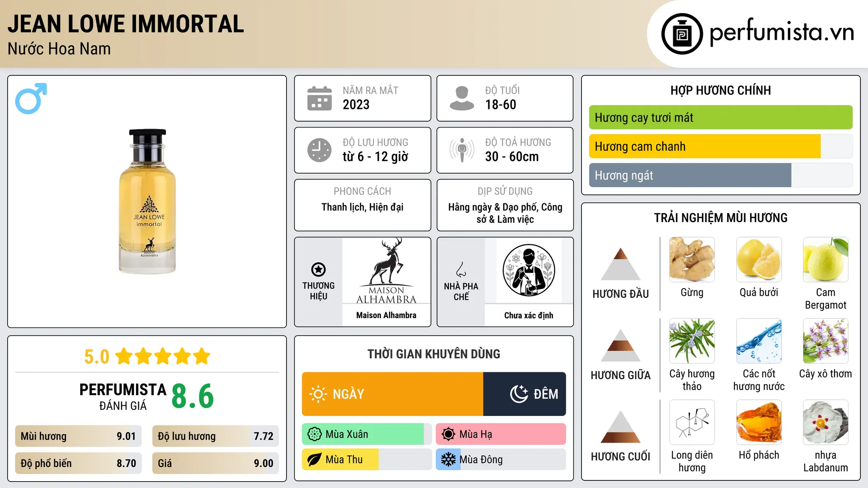Click the yellow Mùa Thu season bar
This screenshot has width=868, height=488.
340,460
